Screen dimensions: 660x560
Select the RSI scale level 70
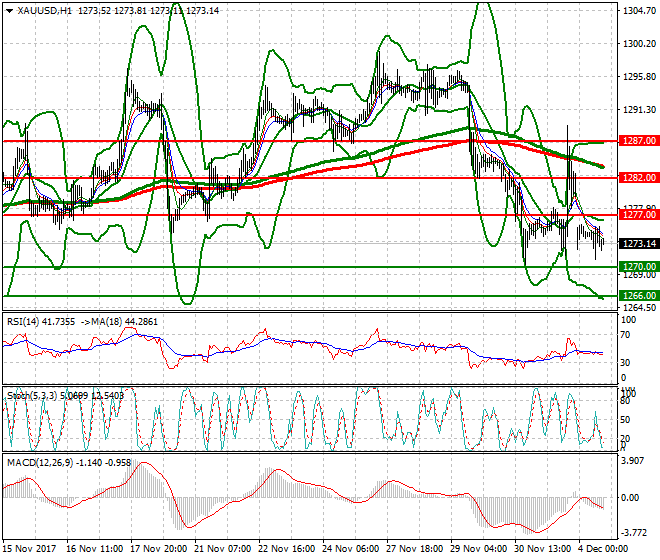625,335
